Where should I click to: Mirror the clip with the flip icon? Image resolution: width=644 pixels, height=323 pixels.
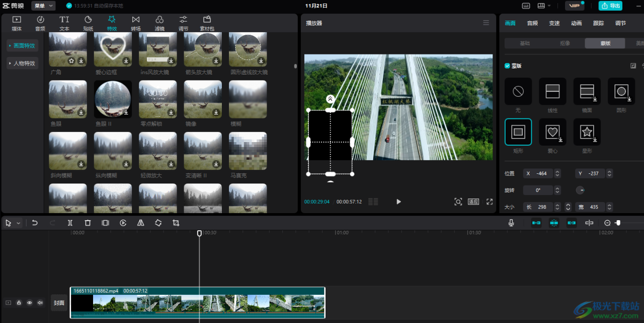coord(141,223)
